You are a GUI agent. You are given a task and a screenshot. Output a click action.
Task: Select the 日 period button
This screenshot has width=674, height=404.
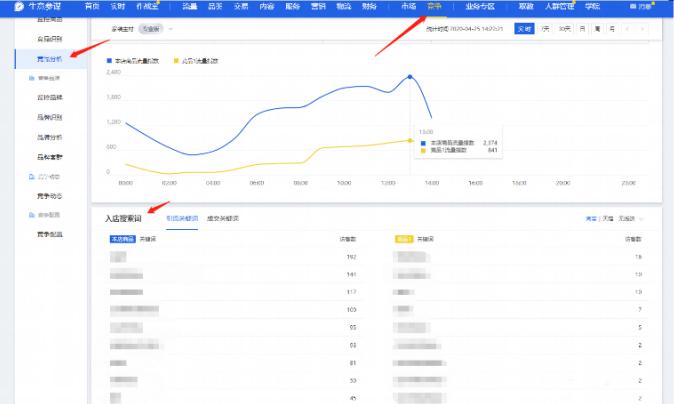[x=582, y=29]
